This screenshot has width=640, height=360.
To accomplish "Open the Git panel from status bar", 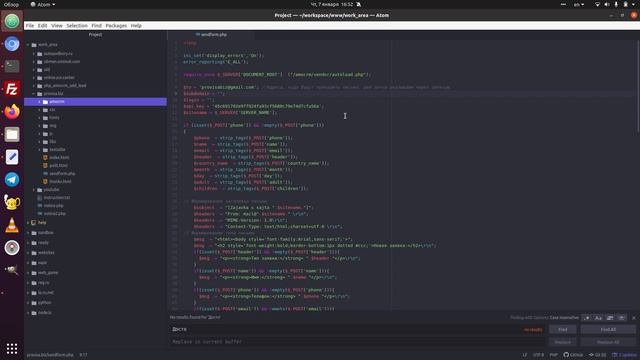I will click(597, 355).
